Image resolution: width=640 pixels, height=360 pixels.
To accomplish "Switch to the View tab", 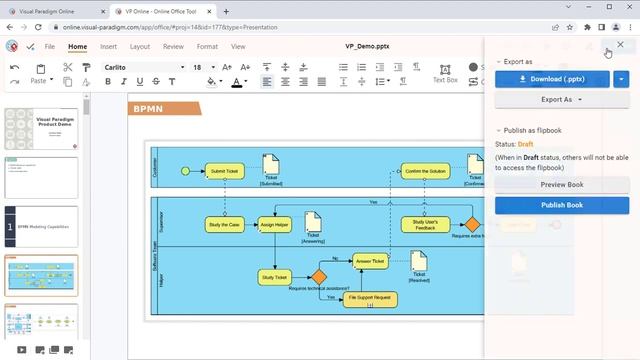I will (x=238, y=47).
